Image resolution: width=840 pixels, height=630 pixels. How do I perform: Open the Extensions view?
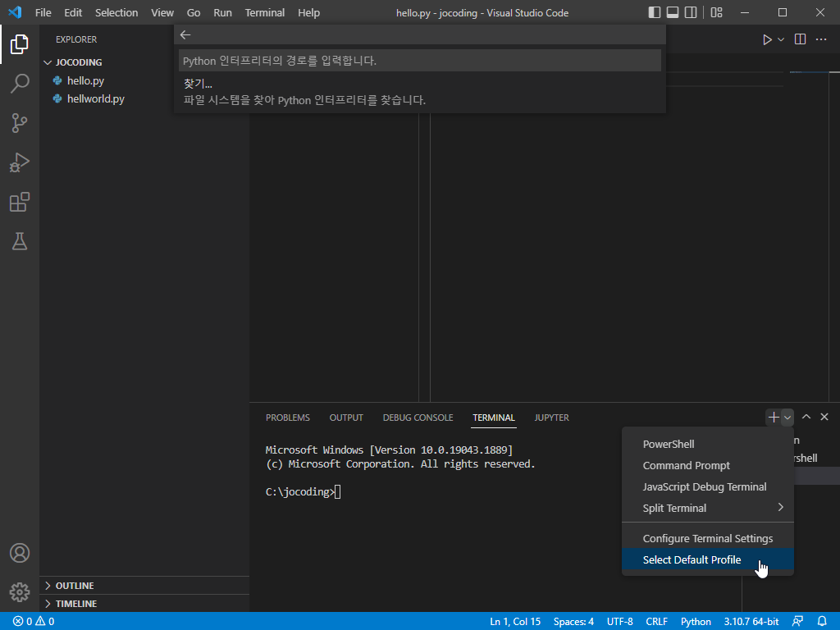[20, 202]
